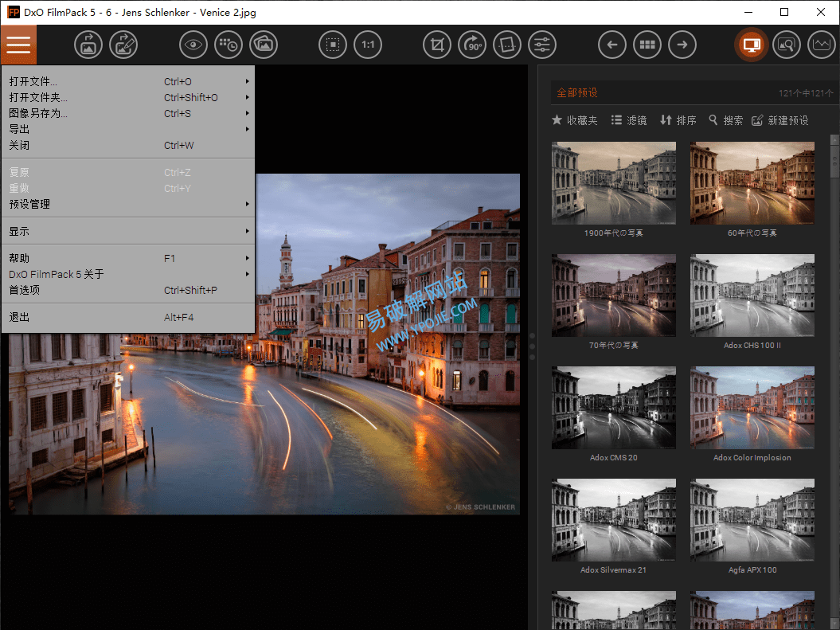The height and width of the screenshot is (630, 840).
Task: Click the 首选项 menu entry
Action: coord(29,290)
